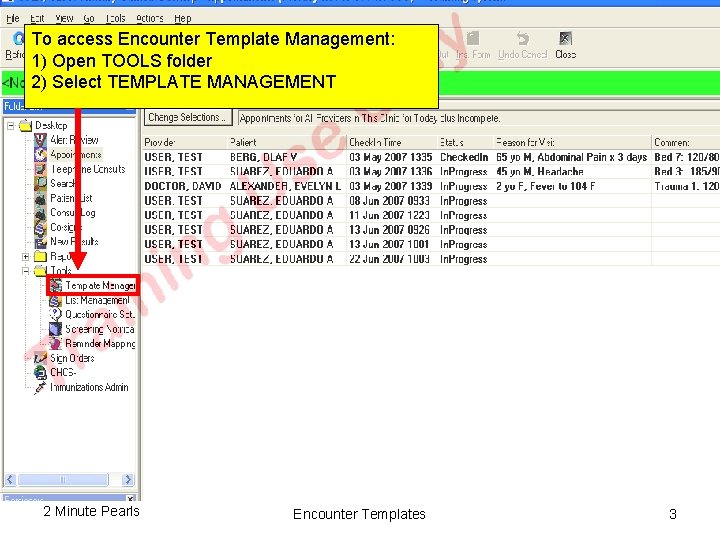Viewport: 720px width, 540px height.
Task: Open the Immunizations Admin icon
Action: click(x=41, y=388)
